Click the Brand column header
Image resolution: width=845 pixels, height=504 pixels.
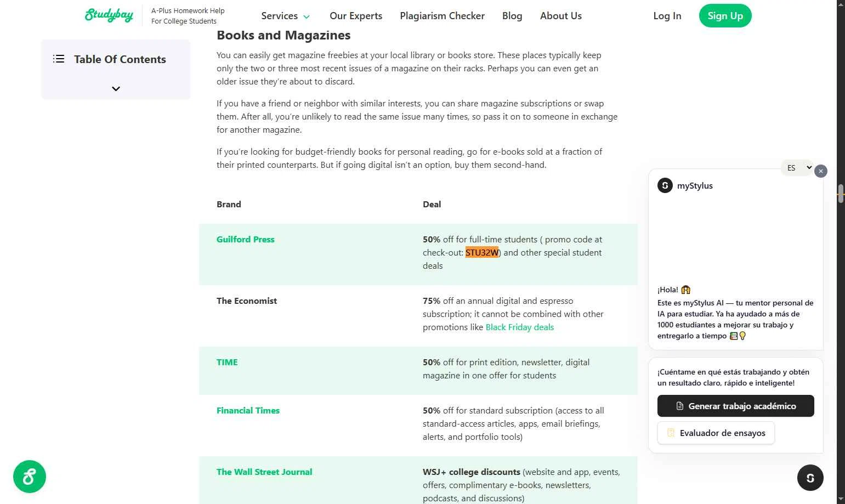click(x=229, y=204)
